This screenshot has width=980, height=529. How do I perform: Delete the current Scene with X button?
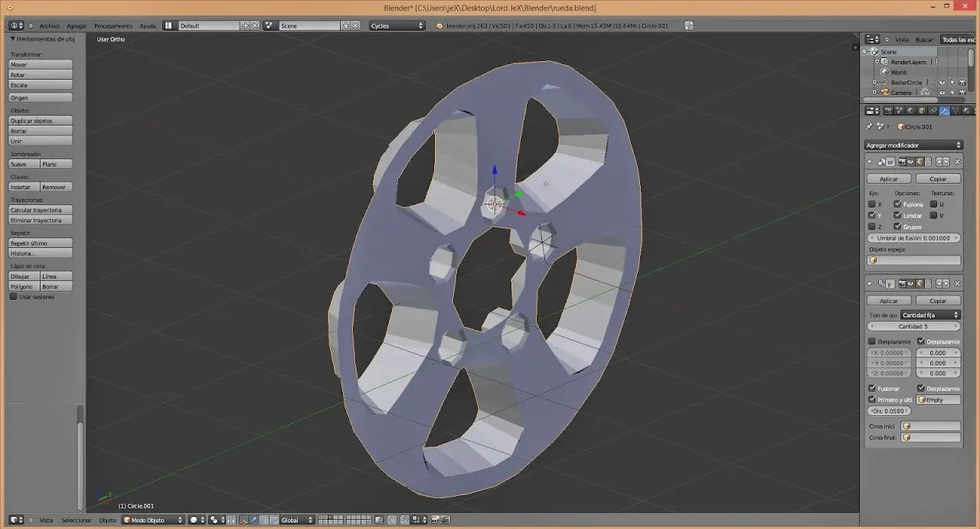coord(355,25)
